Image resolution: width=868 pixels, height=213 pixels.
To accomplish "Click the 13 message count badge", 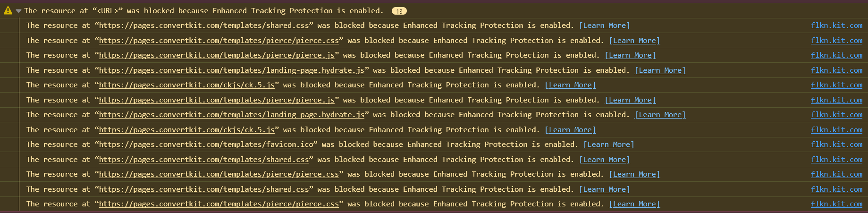I will (x=399, y=11).
